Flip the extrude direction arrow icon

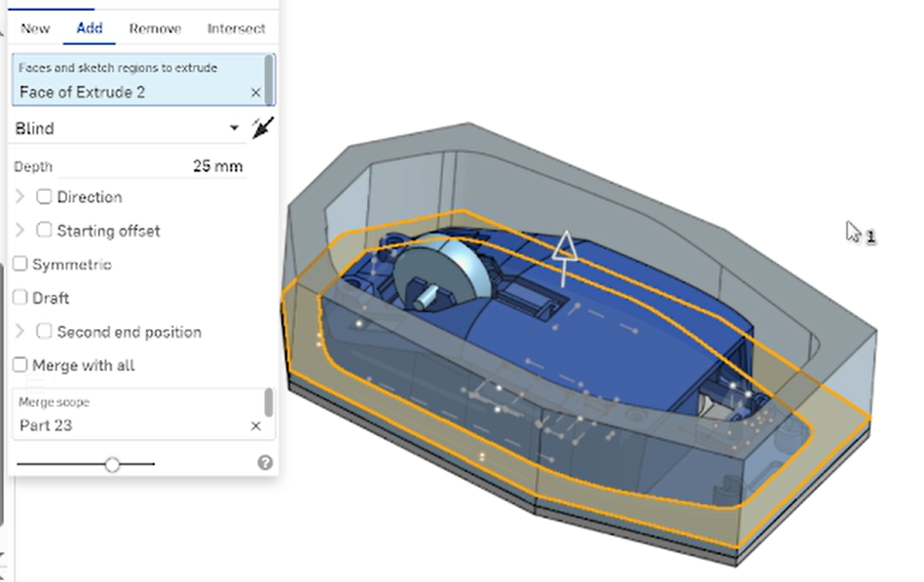[x=262, y=127]
